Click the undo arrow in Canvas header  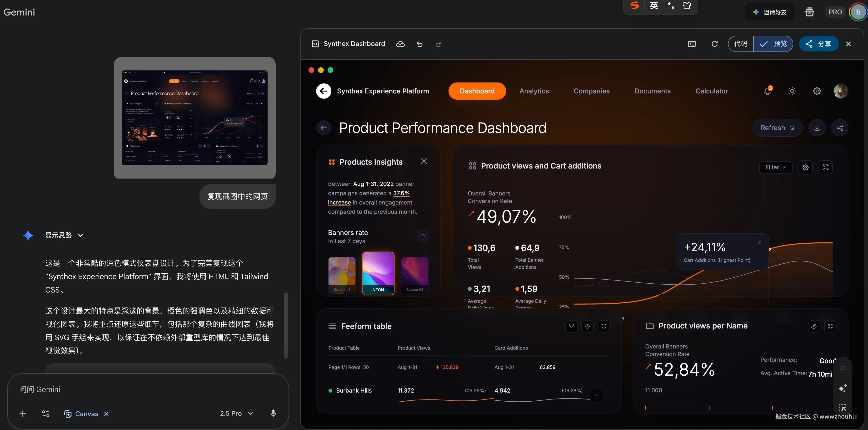(419, 44)
